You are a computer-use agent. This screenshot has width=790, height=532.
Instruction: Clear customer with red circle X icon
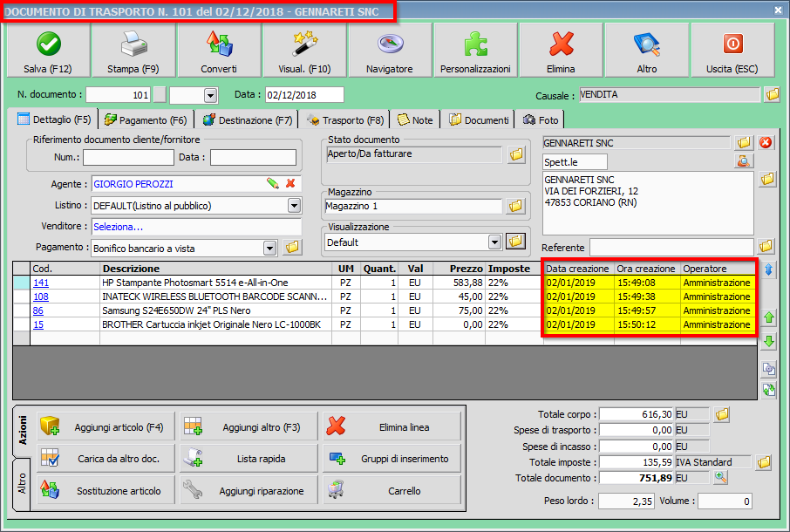pos(766,142)
